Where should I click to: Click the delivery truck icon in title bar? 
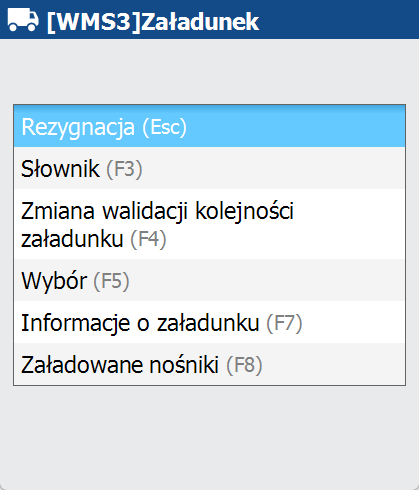pos(23,20)
